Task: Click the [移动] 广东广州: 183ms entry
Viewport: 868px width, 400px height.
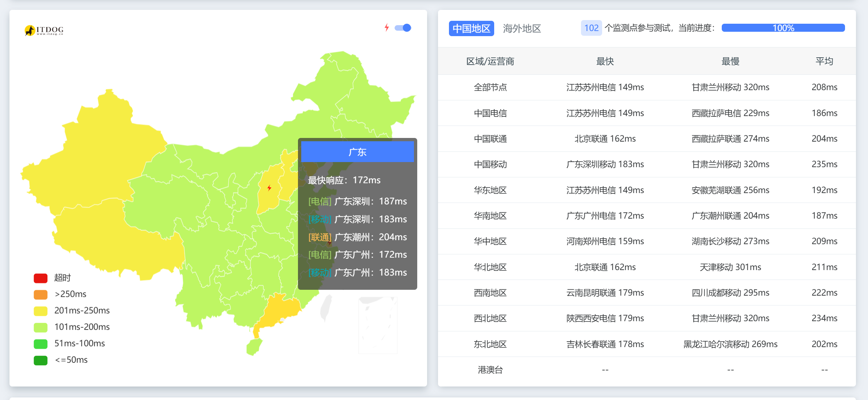Action: tap(357, 272)
